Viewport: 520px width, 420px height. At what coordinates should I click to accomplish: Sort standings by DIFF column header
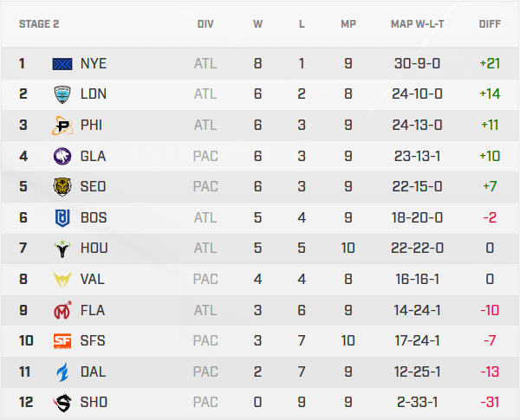coord(490,23)
